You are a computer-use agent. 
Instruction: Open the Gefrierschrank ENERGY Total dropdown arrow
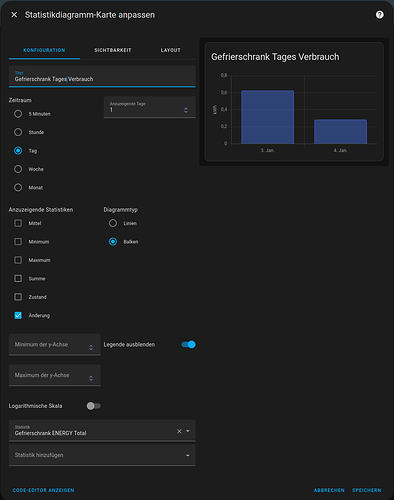tap(188, 431)
